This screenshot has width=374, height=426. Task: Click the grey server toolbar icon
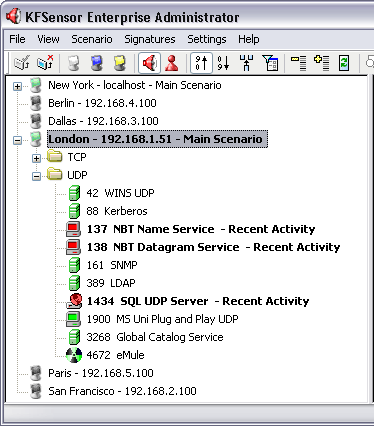coord(74,63)
